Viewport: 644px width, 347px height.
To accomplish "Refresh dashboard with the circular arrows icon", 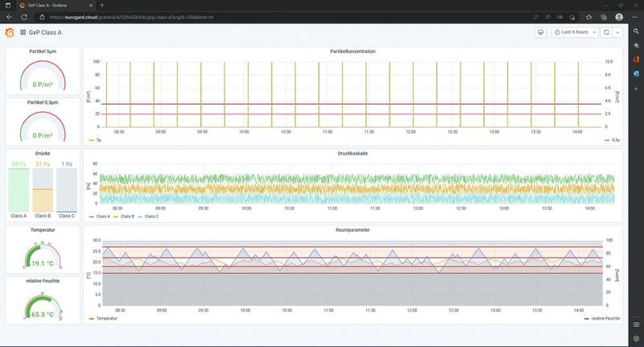I will point(606,32).
